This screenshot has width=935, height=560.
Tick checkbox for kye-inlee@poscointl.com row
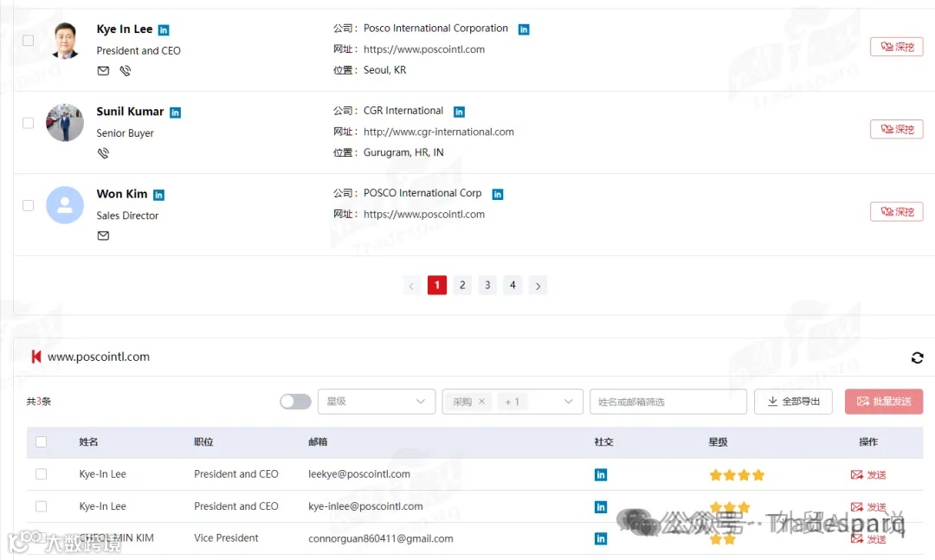click(42, 506)
